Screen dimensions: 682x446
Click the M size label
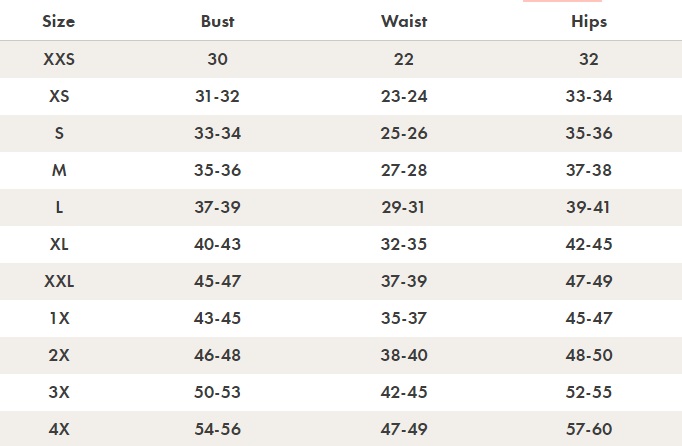click(59, 170)
